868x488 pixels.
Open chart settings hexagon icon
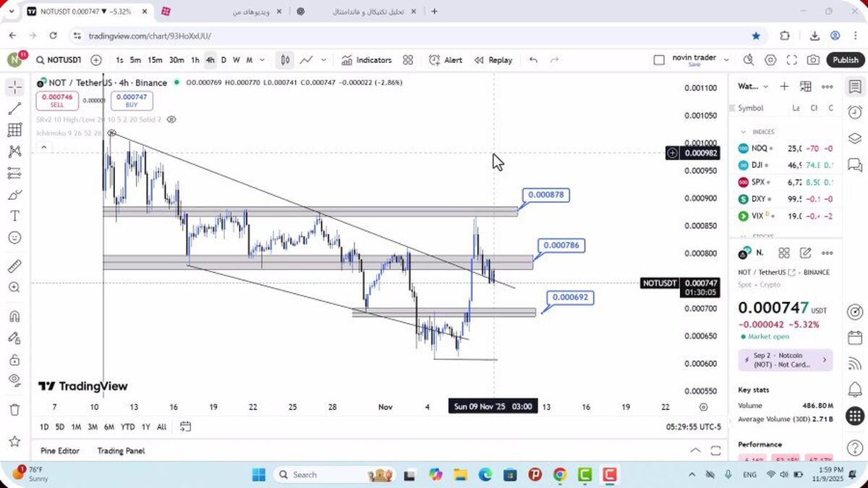pos(770,60)
